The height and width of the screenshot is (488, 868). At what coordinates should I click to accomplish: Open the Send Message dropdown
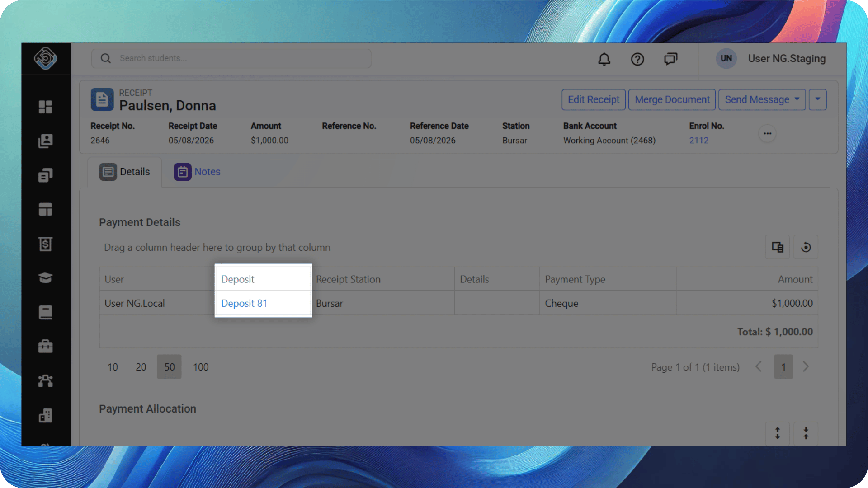point(762,99)
